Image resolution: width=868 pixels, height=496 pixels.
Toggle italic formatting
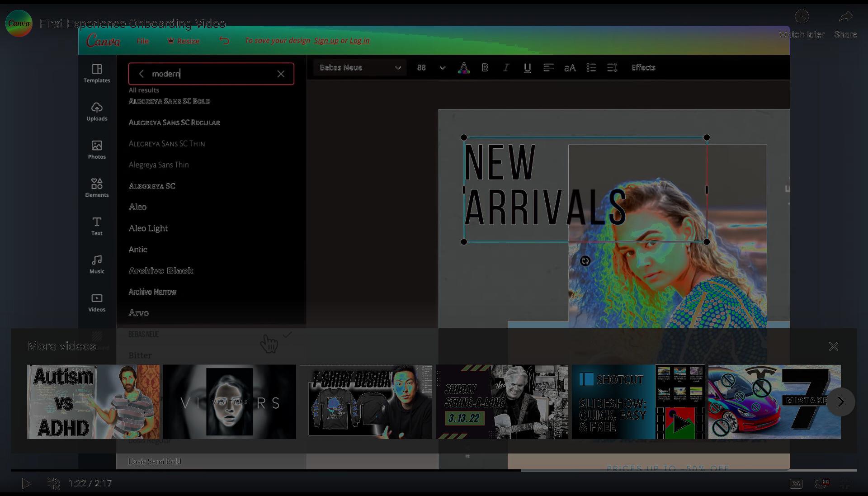(506, 68)
